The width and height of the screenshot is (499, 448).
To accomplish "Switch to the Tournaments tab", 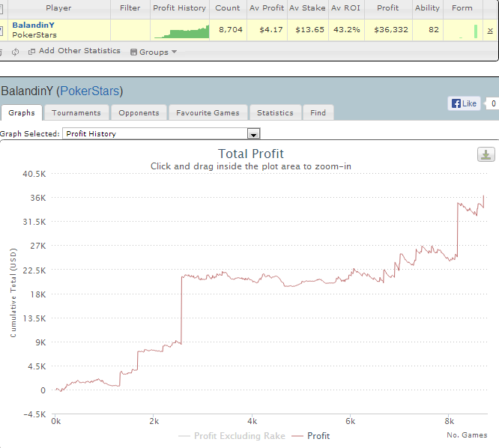I will pos(76,112).
